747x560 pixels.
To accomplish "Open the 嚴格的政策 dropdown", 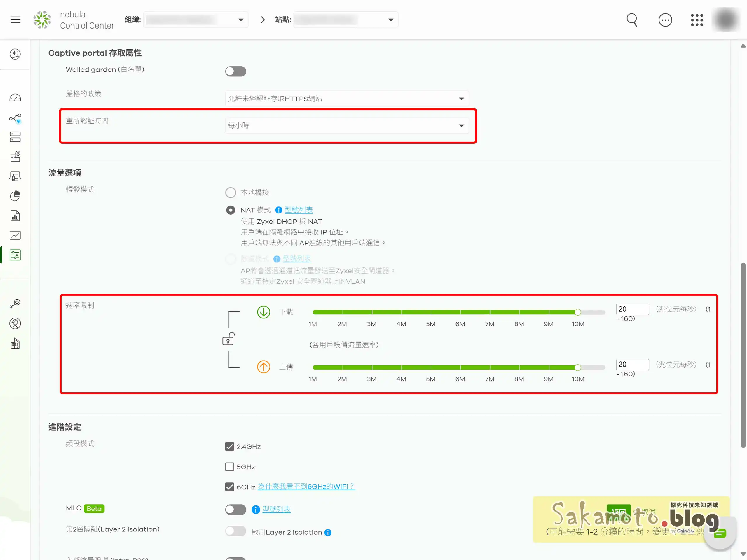I will (346, 99).
